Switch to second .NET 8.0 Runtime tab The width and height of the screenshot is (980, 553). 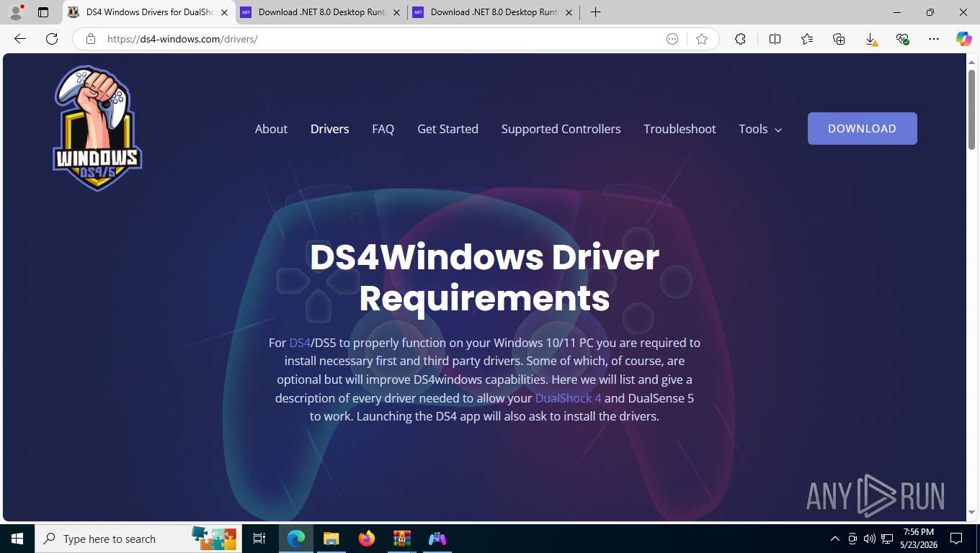click(x=321, y=12)
